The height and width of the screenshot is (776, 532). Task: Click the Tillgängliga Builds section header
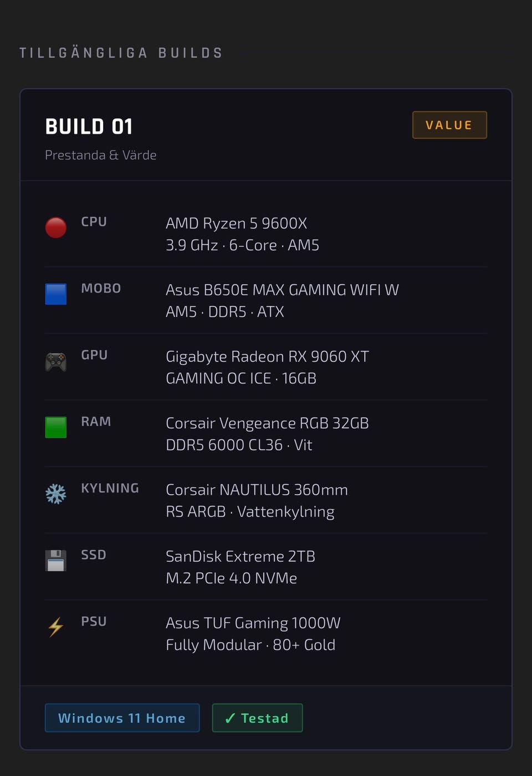click(x=121, y=53)
